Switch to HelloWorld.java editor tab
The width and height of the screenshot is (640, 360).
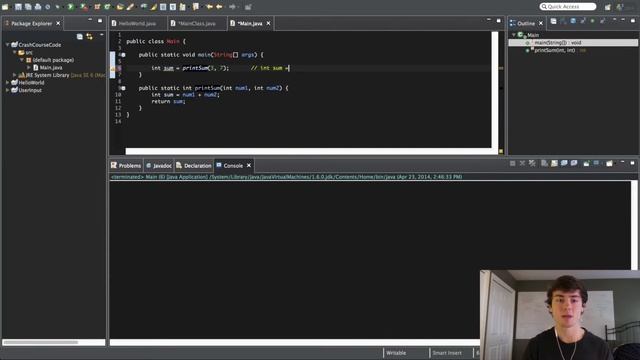(x=137, y=24)
